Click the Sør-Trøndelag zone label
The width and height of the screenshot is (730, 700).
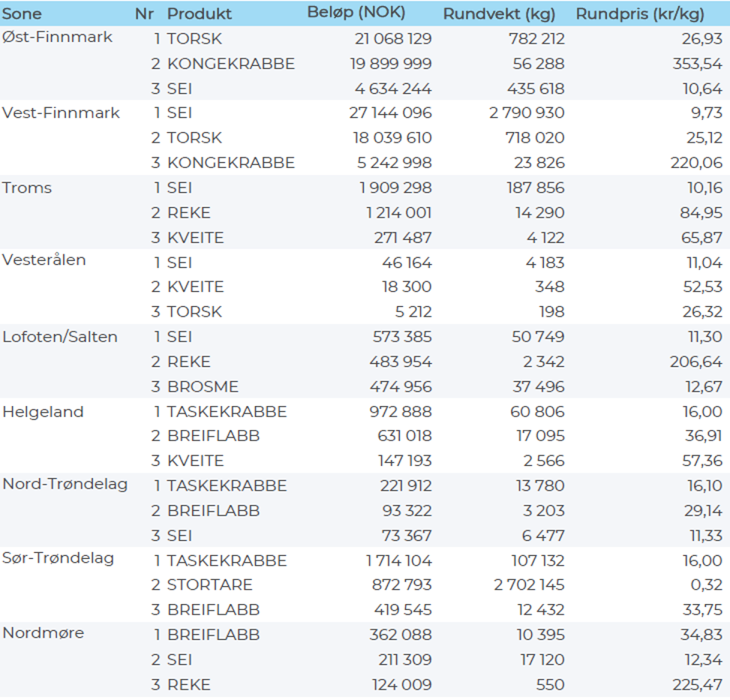tap(59, 558)
